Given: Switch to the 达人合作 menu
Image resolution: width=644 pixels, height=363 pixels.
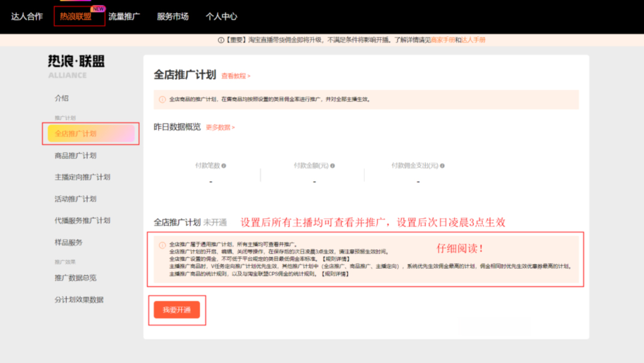Looking at the screenshot, I should (26, 16).
